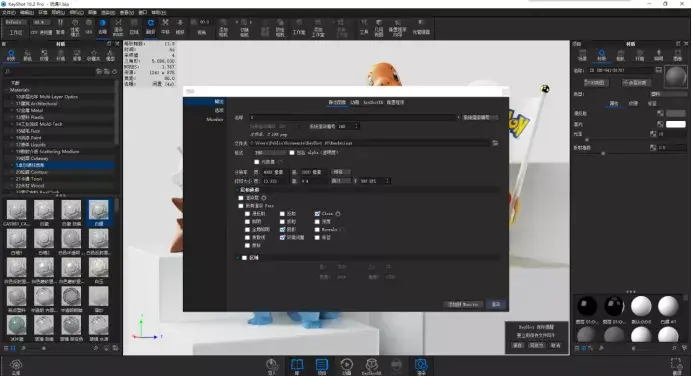Select the teal glass material thumbnail
The height and width of the screenshot is (376, 692).
tap(16, 325)
